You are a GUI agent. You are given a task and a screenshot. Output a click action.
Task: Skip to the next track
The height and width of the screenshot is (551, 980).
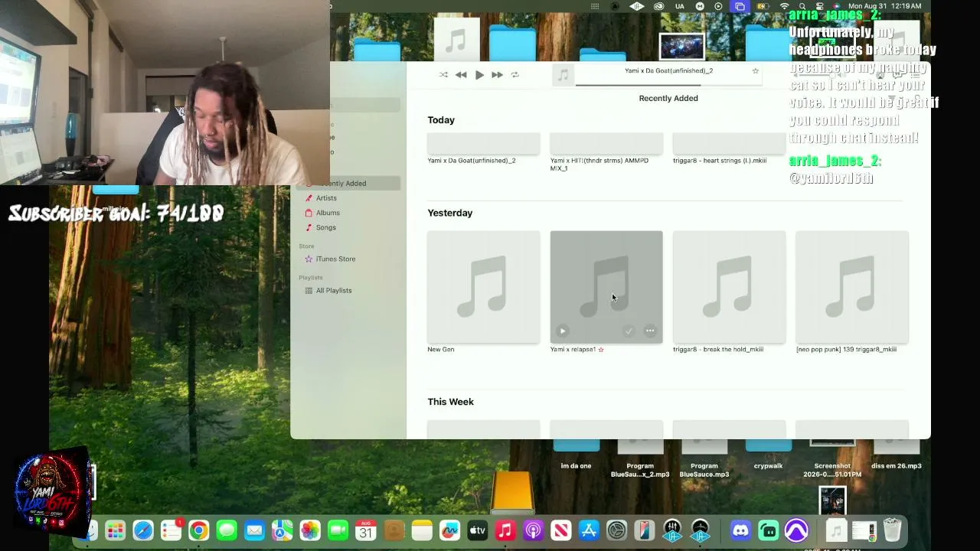pyautogui.click(x=497, y=75)
